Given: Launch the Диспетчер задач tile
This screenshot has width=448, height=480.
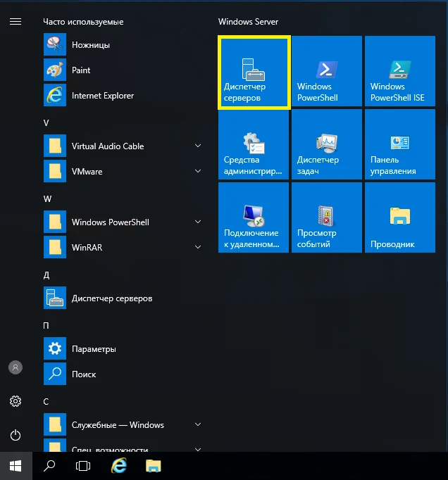Looking at the screenshot, I should pyautogui.click(x=327, y=144).
